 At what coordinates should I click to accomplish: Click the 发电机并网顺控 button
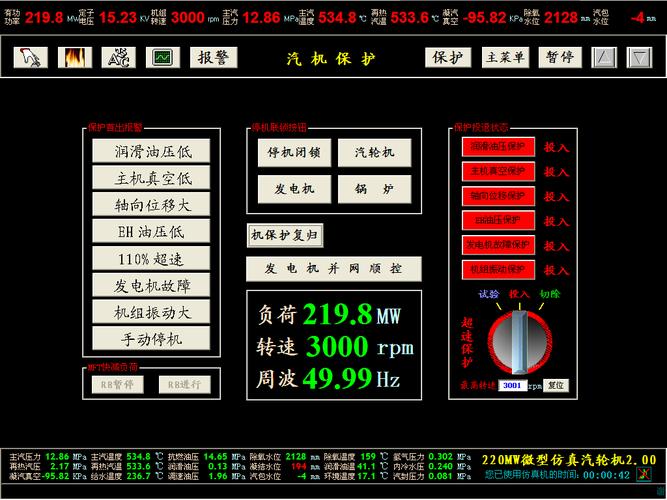pos(333,269)
